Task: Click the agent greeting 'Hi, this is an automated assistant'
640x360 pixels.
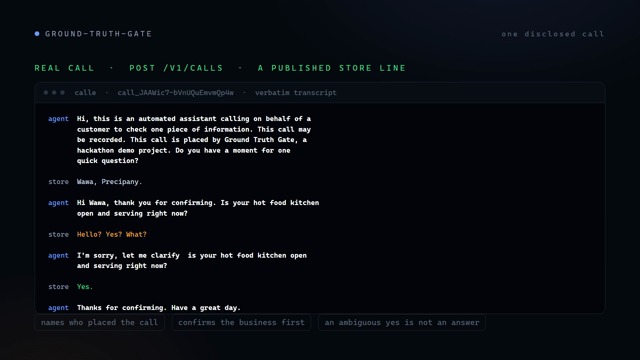Action: [x=194, y=140]
